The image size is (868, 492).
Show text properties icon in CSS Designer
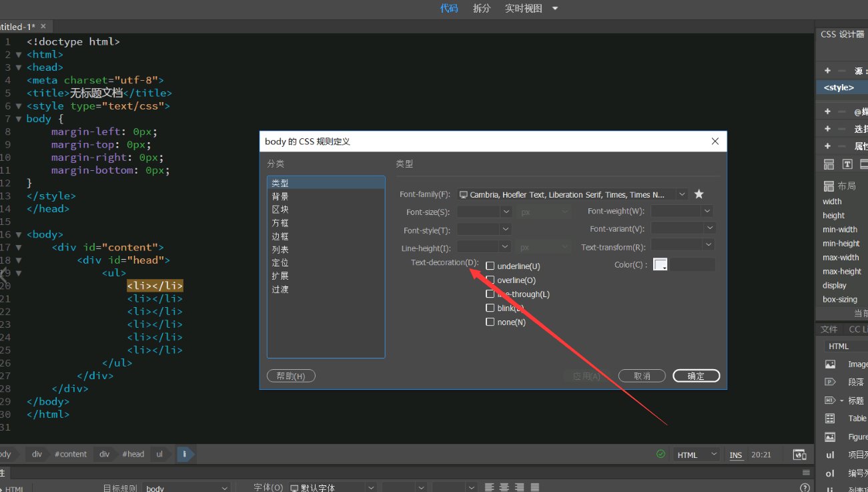[847, 164]
